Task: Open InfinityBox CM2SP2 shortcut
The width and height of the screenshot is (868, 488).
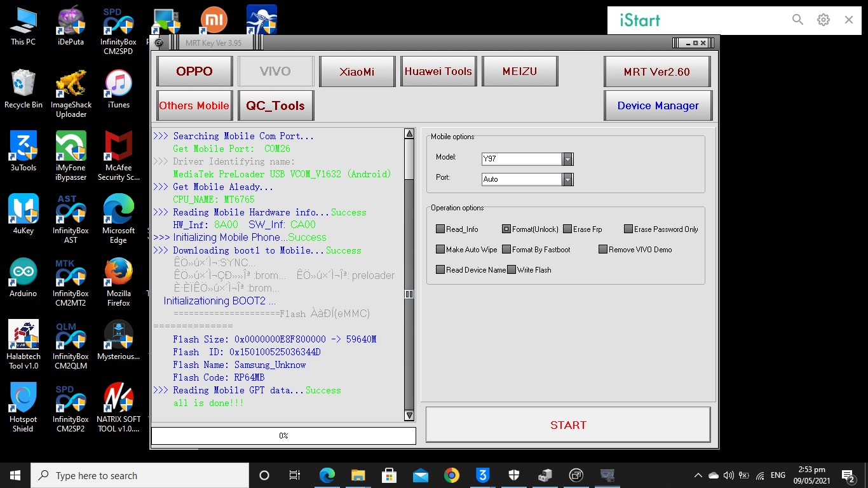Action: click(71, 408)
